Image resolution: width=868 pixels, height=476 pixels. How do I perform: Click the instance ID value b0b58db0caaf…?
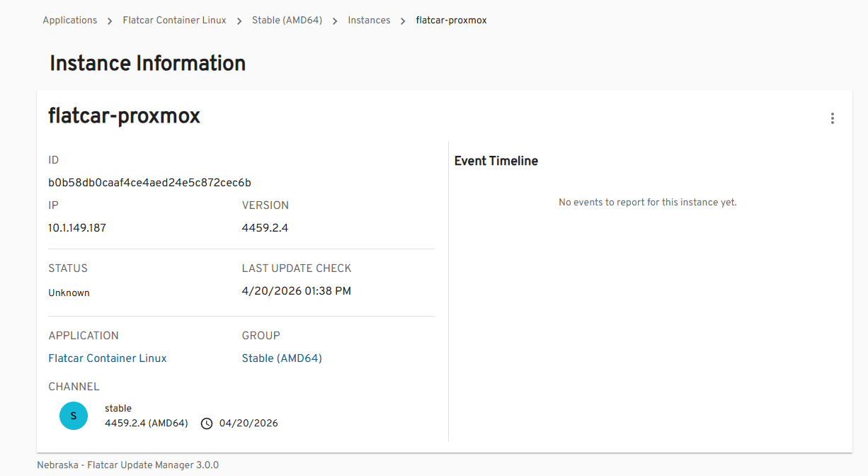coord(149,183)
